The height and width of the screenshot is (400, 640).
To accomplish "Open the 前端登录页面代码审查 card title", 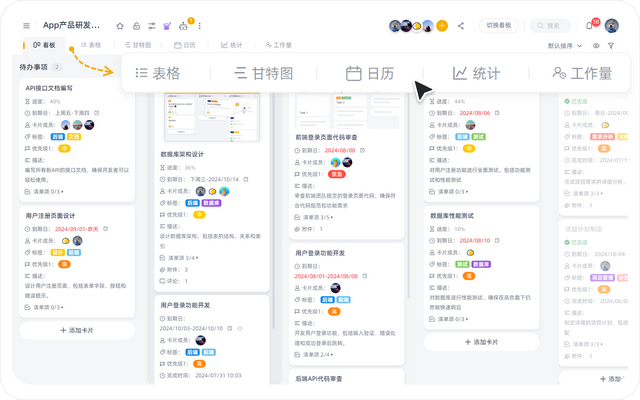I will (326, 137).
